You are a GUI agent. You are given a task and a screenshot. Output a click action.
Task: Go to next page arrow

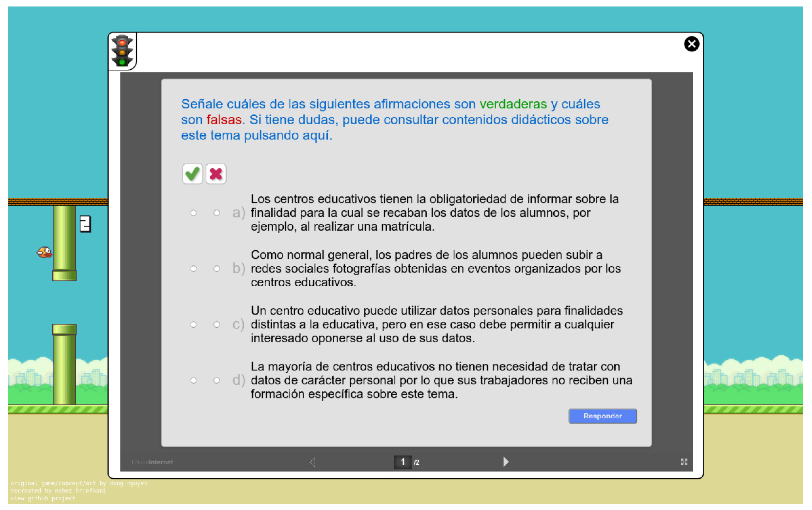pos(506,462)
